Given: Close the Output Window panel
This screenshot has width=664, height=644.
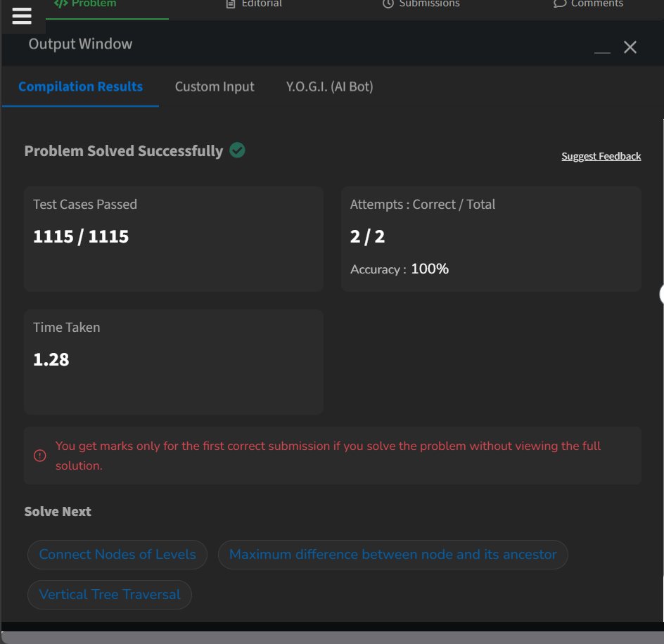Looking at the screenshot, I should coord(630,47).
